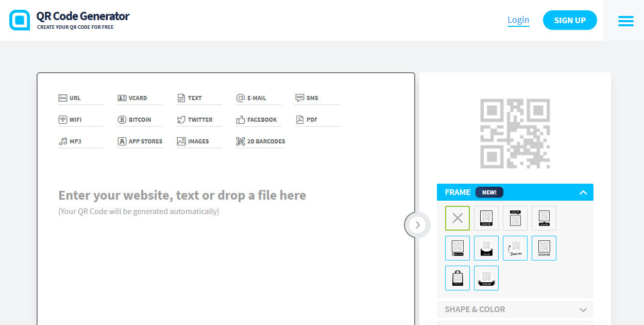This screenshot has height=325, width=644.
Task: Pick the frame with top speech bubble
Action: (x=515, y=218)
